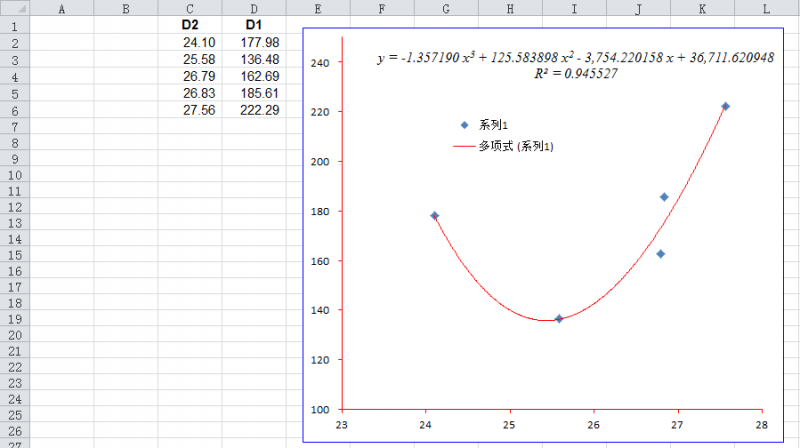The height and width of the screenshot is (448, 800).
Task: Click blue diamond legend marker
Action: tap(464, 125)
